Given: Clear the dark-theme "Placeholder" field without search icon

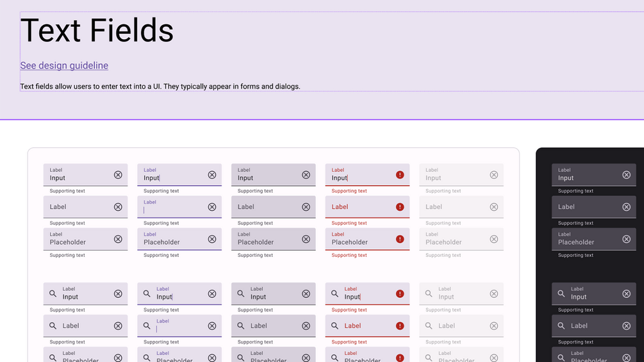Looking at the screenshot, I should 626,239.
